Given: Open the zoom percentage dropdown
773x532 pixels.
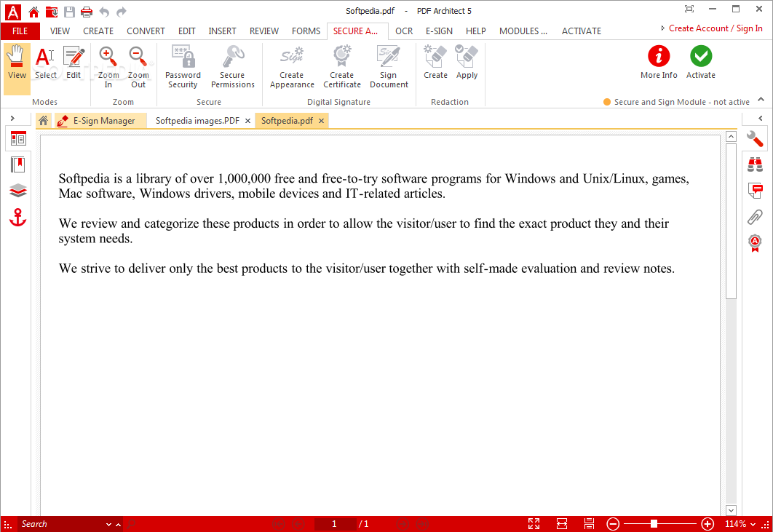Looking at the screenshot, I should pyautogui.click(x=753, y=524).
